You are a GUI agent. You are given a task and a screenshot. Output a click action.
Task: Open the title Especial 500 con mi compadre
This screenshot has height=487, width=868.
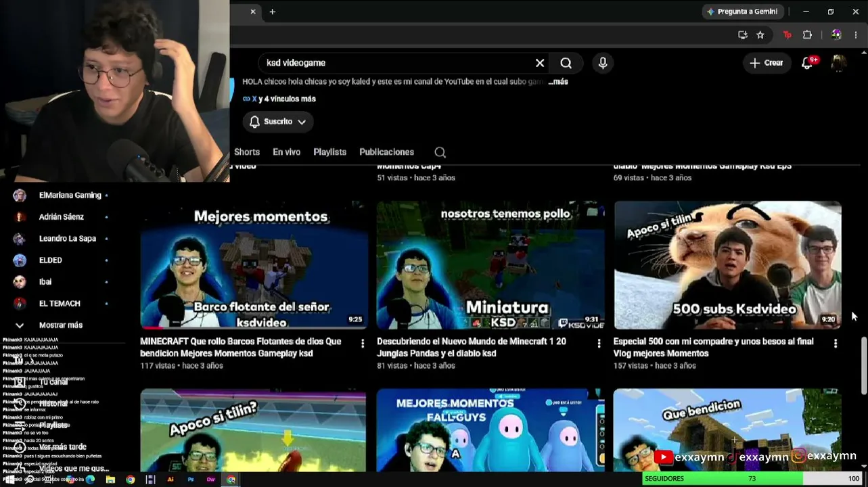coord(714,348)
